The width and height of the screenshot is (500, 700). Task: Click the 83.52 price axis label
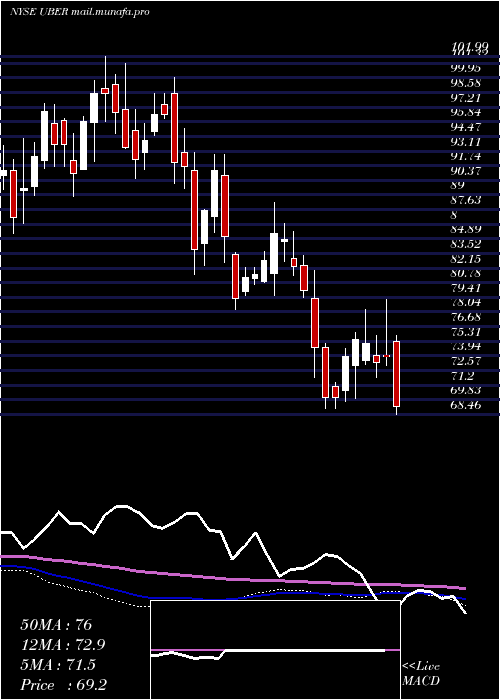coord(466,244)
